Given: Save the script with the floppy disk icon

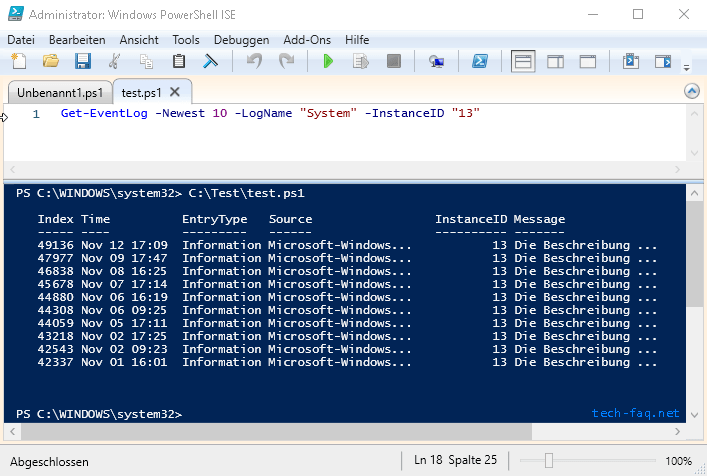Looking at the screenshot, I should coord(82,62).
